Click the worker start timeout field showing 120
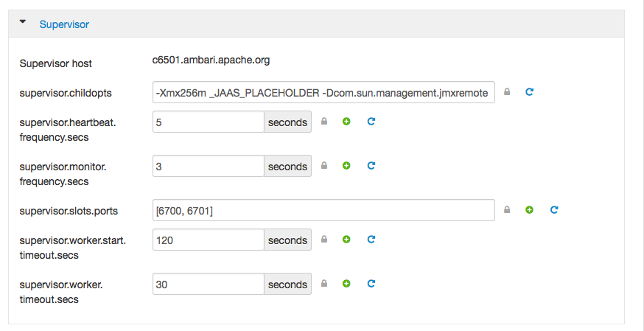This screenshot has height=331, width=644. click(209, 240)
